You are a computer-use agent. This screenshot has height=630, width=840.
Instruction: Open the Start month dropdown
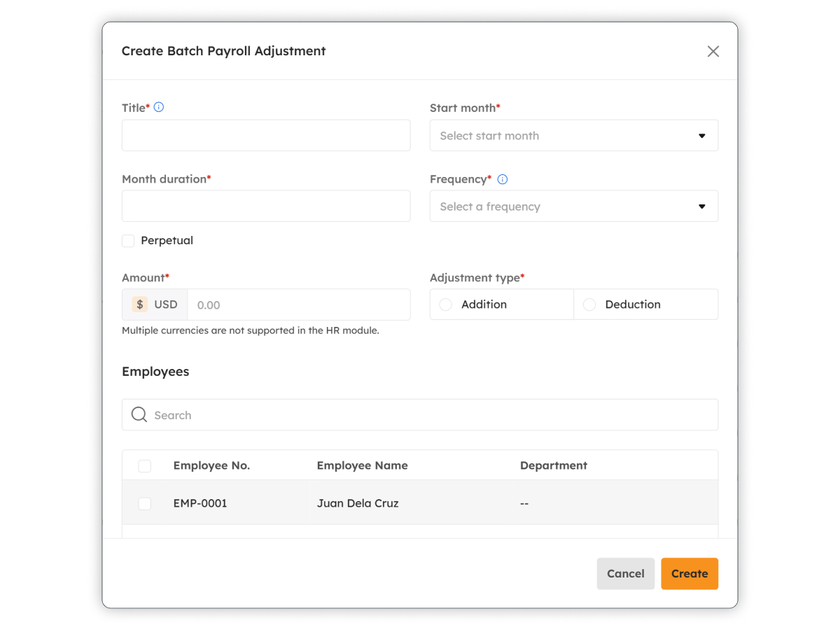click(x=574, y=135)
